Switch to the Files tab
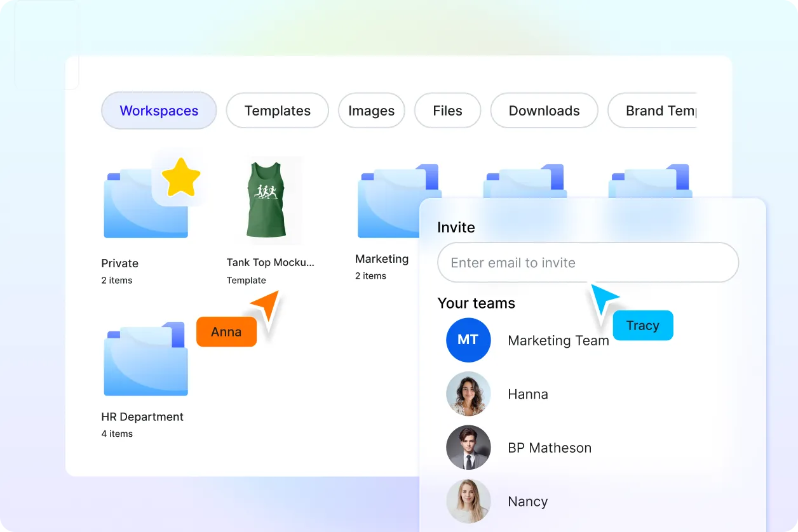This screenshot has width=798, height=532. pyautogui.click(x=447, y=110)
